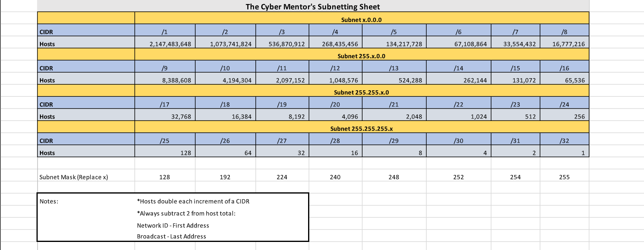Select the /24 CIDR cell
Screen dimensions: 644x250
pyautogui.click(x=564, y=104)
